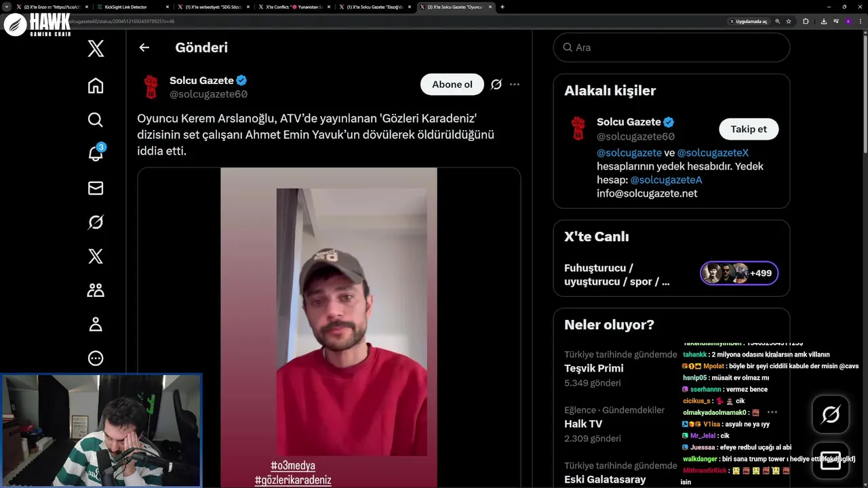Open Notifications bell with 3 badge
This screenshot has height=488, width=868.
click(x=96, y=154)
